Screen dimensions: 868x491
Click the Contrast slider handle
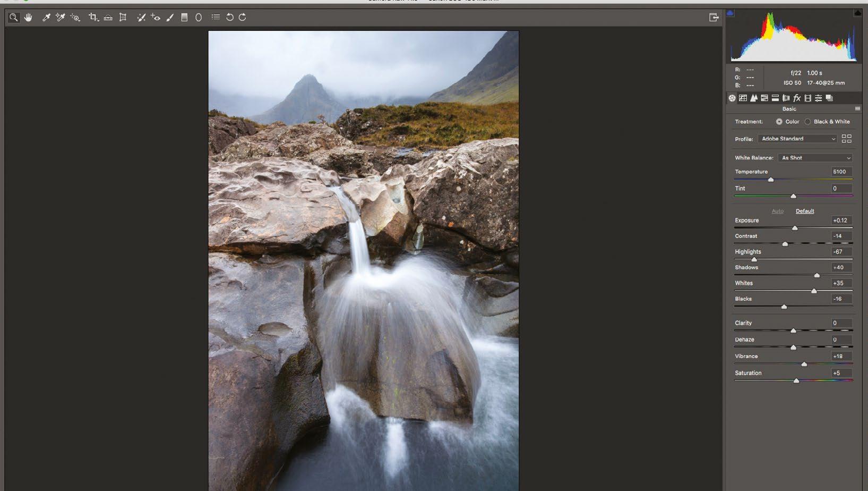[785, 244]
